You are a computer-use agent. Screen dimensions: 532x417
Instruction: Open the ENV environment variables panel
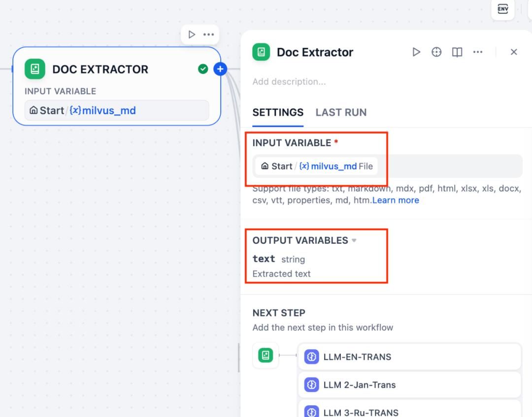pos(502,9)
